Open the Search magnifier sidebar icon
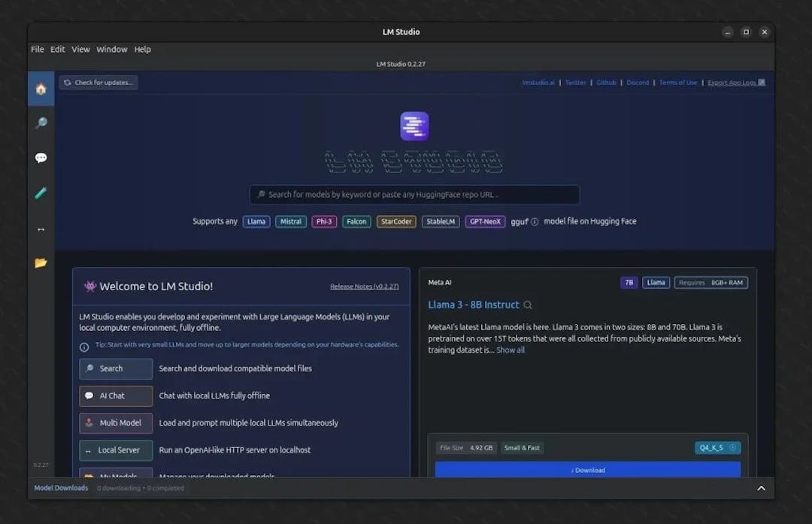 41,123
